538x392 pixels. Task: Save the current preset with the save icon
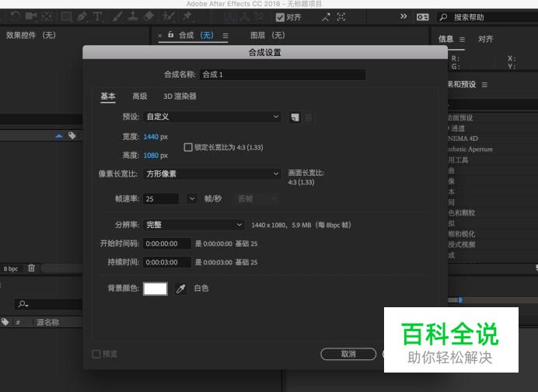click(x=295, y=117)
